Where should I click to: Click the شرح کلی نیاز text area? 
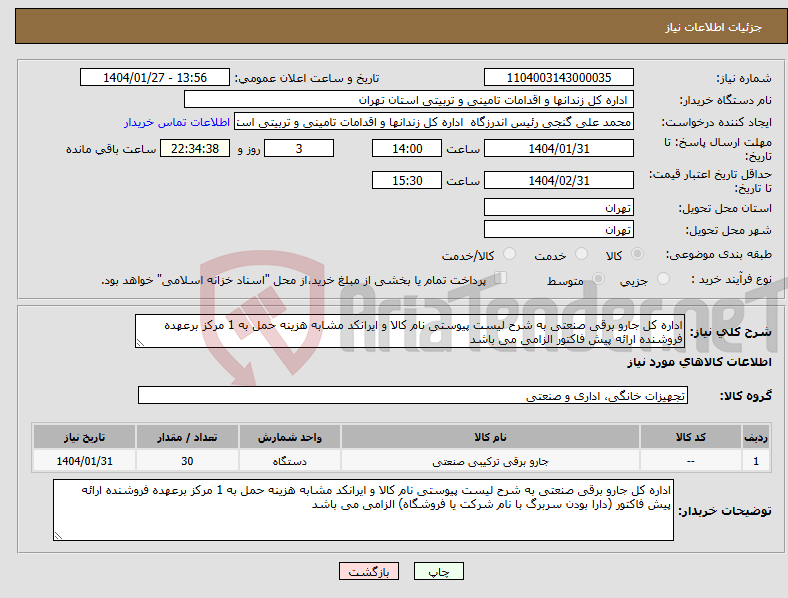tap(410, 331)
